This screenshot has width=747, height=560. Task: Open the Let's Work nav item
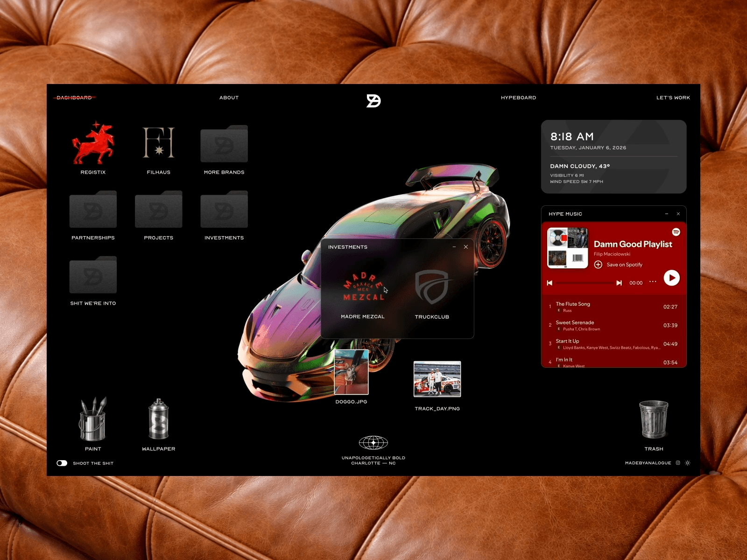point(673,98)
